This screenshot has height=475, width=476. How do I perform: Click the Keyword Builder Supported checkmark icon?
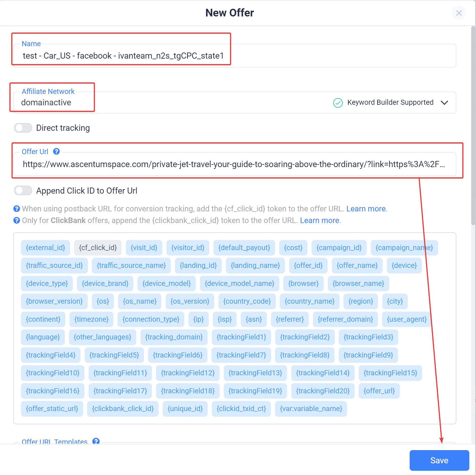(338, 103)
